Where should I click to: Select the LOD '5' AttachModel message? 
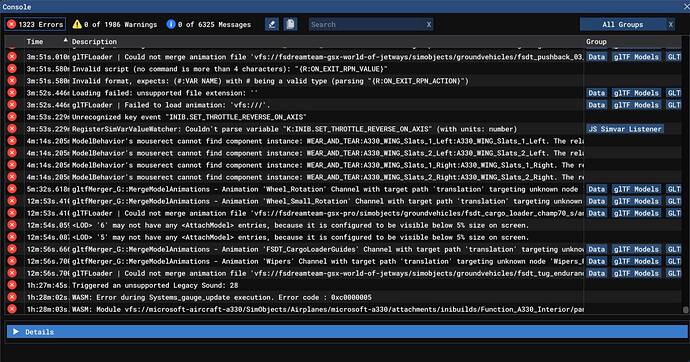click(x=301, y=237)
